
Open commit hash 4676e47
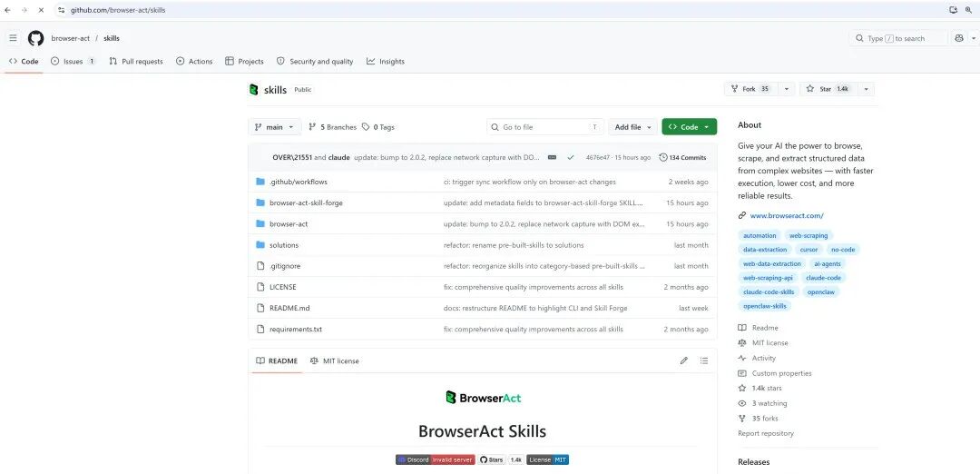click(597, 158)
